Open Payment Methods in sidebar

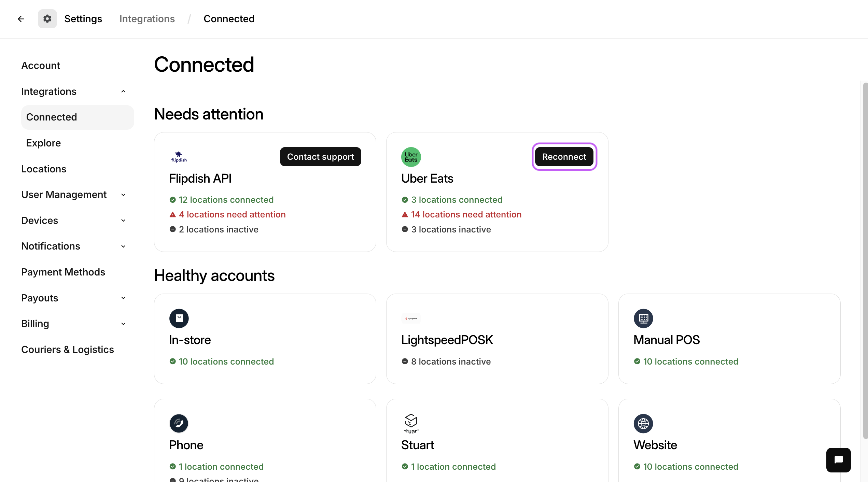pos(63,272)
